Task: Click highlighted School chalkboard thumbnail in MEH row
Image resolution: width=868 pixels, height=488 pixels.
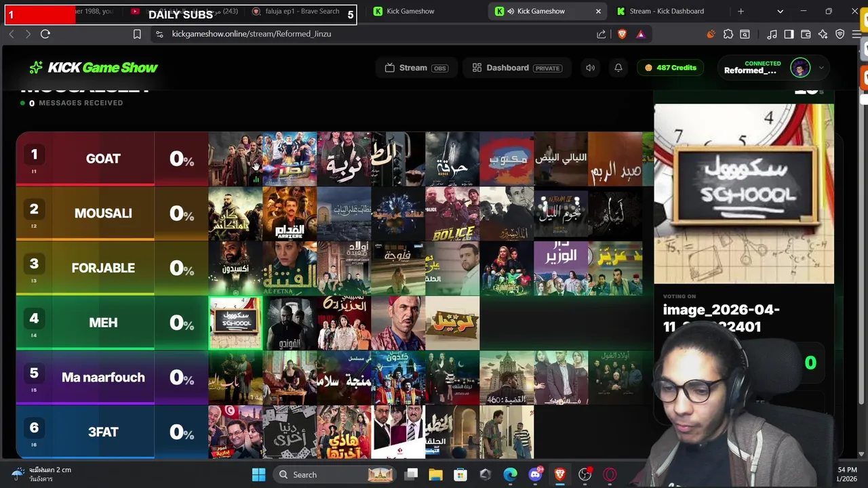Action: click(x=235, y=323)
